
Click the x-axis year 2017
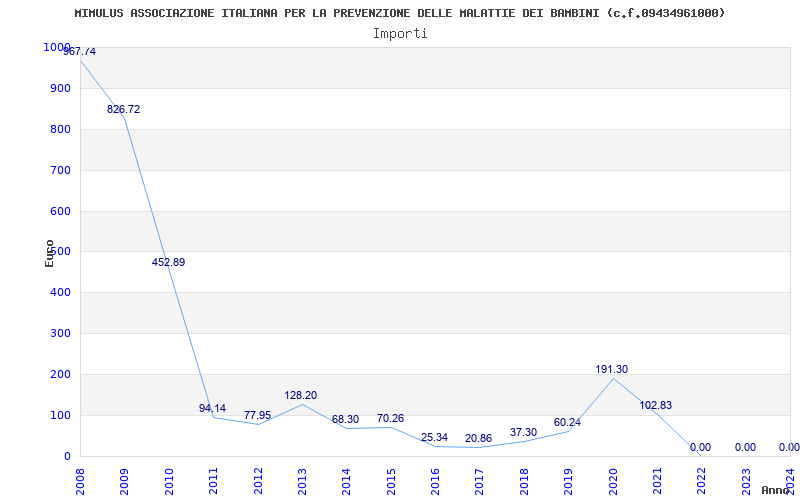[480, 481]
